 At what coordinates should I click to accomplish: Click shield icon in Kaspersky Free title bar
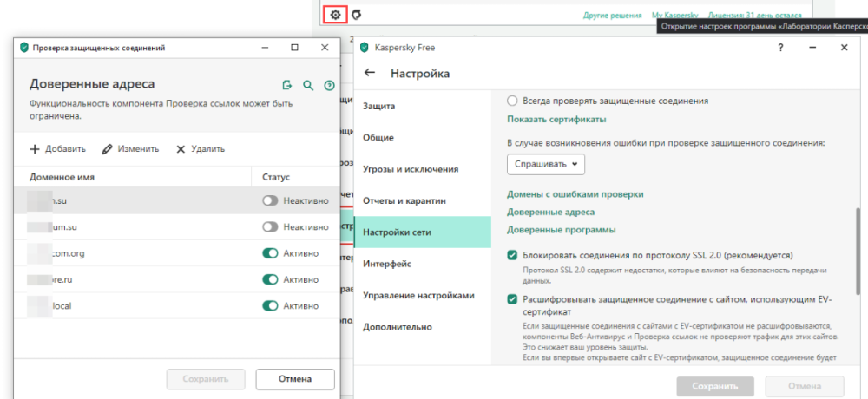click(x=364, y=48)
